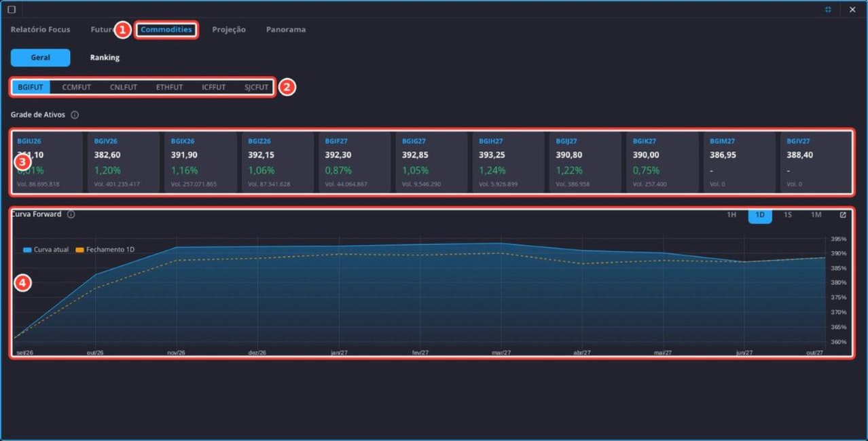Open the BGIX26 asset card
Screen dimensions: 868x441
(200, 163)
